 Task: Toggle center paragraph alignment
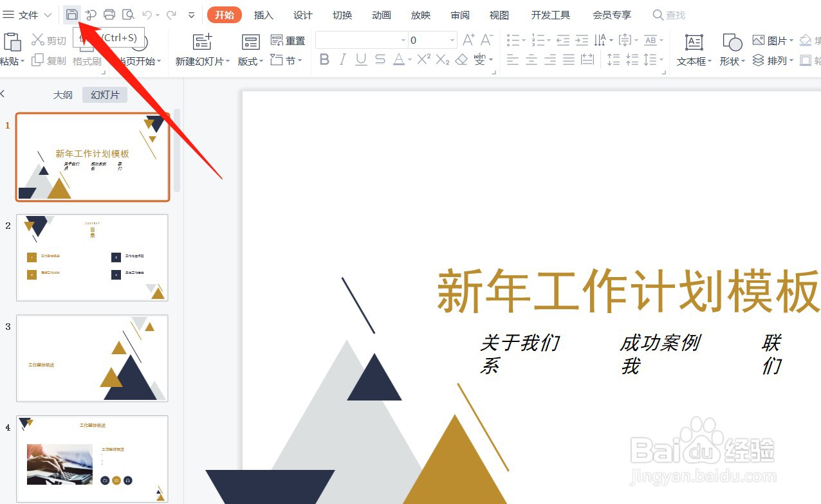coord(531,60)
